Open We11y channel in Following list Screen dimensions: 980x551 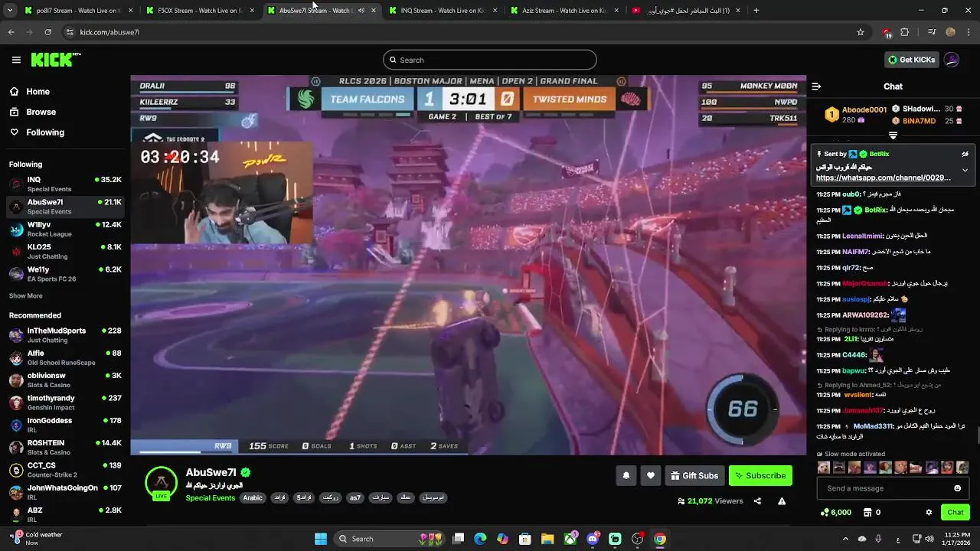[x=65, y=273]
